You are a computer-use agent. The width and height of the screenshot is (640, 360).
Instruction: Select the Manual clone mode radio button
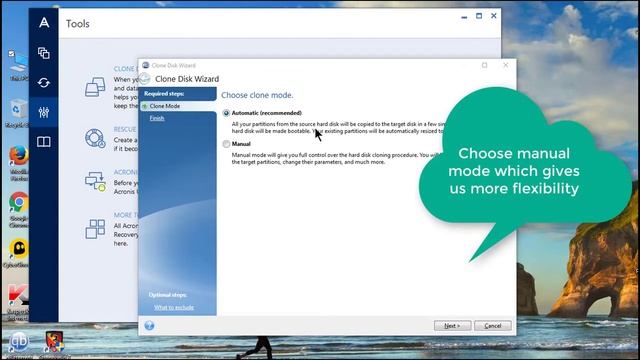pyautogui.click(x=226, y=144)
